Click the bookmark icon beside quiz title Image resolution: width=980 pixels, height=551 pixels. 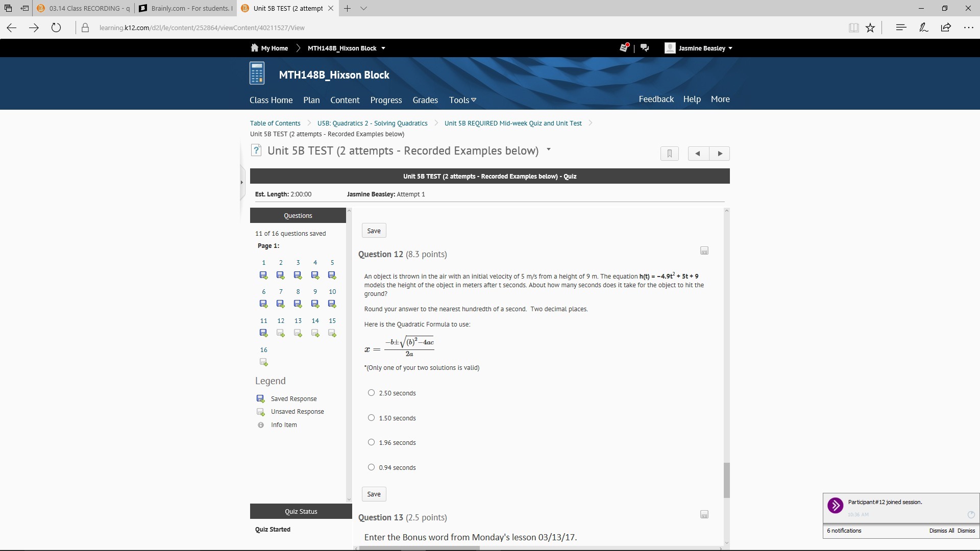click(669, 154)
